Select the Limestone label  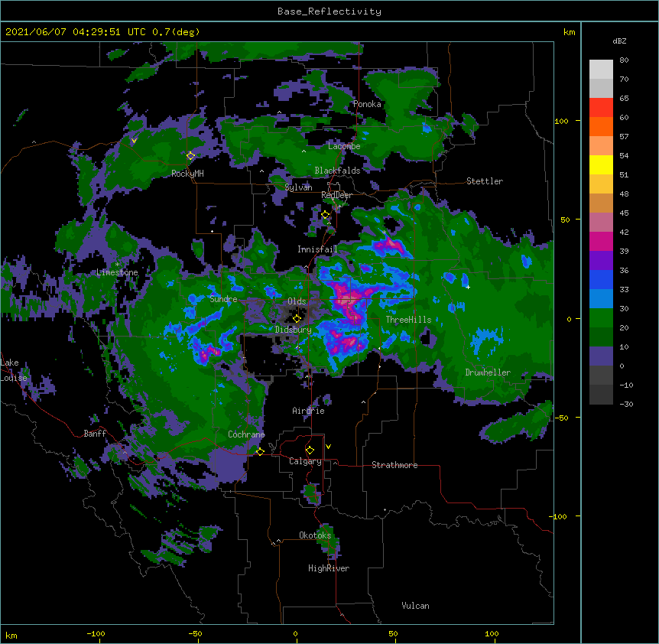[x=117, y=272]
